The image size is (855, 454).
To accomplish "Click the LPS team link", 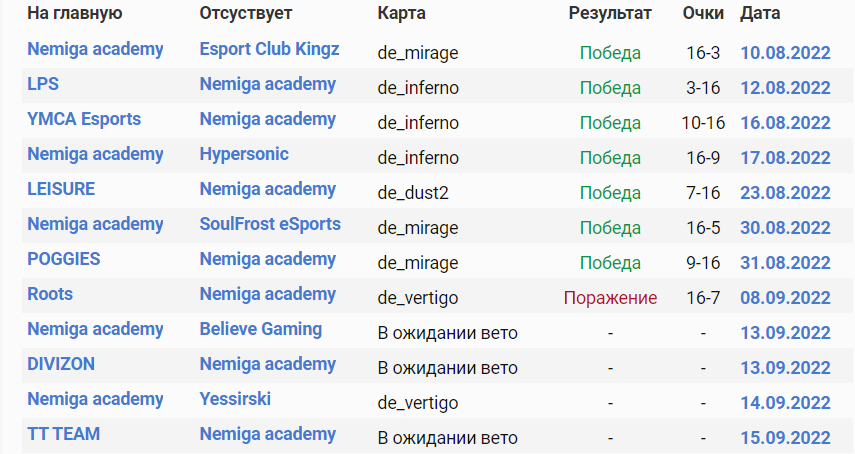I will (x=43, y=84).
